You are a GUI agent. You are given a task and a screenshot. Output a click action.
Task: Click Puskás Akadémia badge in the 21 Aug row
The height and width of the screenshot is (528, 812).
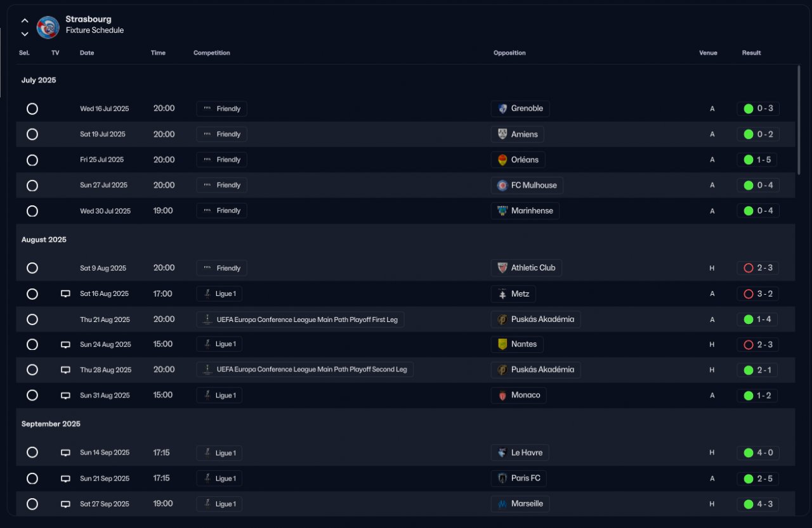coord(502,319)
